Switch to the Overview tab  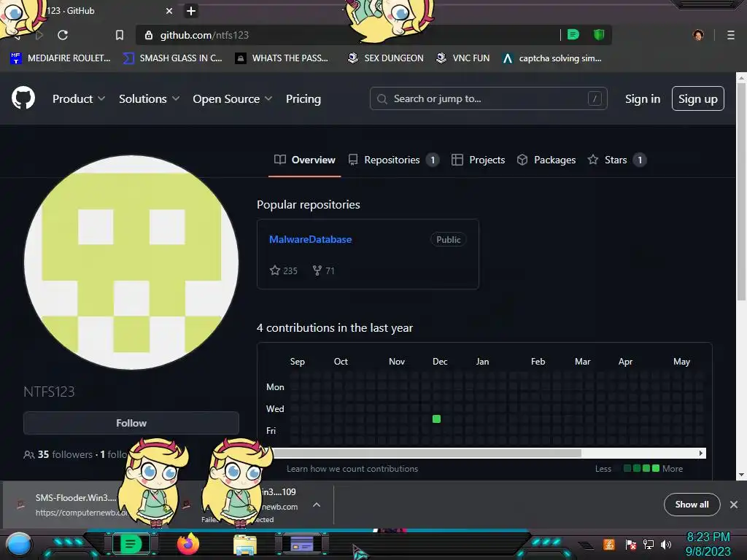tap(304, 160)
